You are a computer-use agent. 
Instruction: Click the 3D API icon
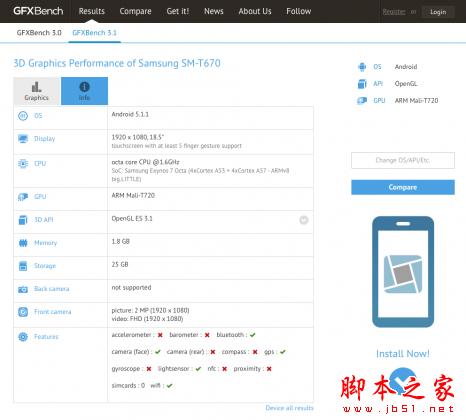coord(23,220)
